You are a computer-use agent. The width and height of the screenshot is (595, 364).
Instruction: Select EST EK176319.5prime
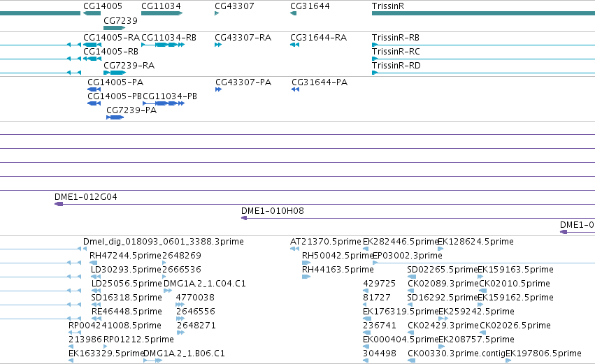[401, 312]
